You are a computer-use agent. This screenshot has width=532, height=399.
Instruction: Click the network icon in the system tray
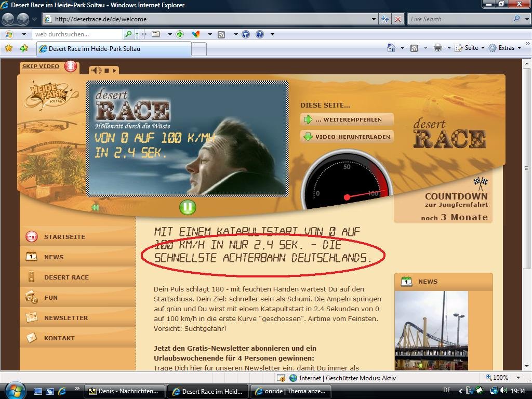tap(494, 391)
